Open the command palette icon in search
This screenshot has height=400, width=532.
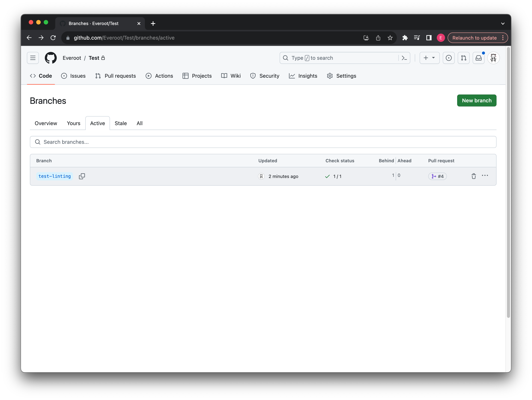[404, 58]
